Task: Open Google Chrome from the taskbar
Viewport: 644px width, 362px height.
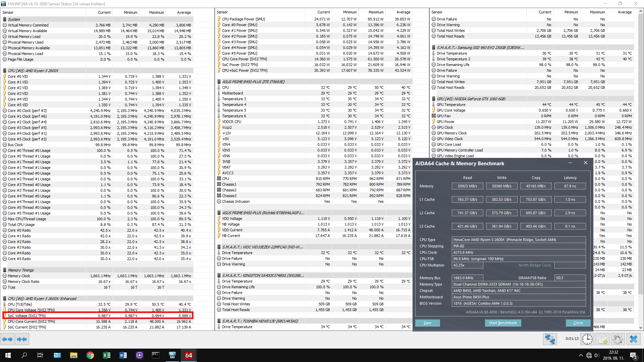Action: (90, 355)
